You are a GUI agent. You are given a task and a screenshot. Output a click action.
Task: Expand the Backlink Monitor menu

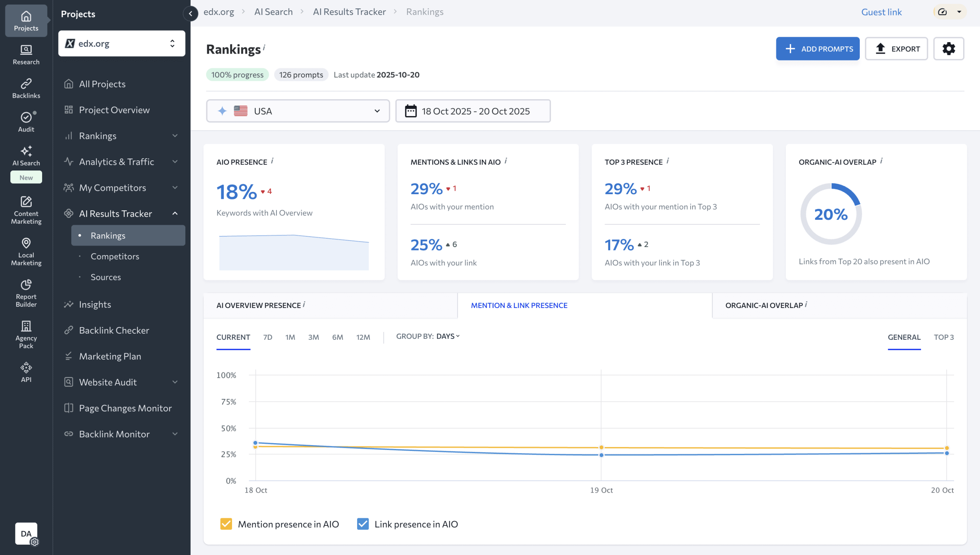175,434
